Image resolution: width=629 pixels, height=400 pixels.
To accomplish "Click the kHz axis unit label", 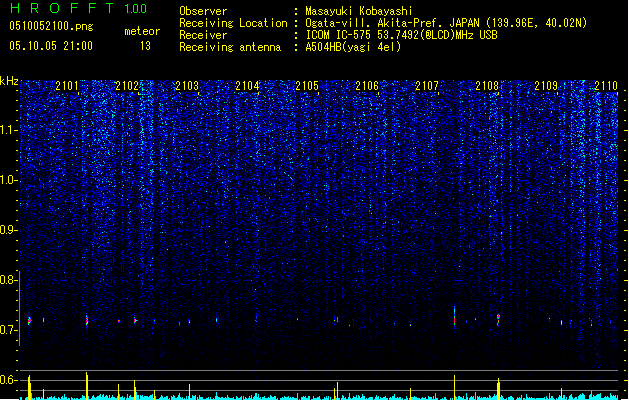I will (x=9, y=81).
